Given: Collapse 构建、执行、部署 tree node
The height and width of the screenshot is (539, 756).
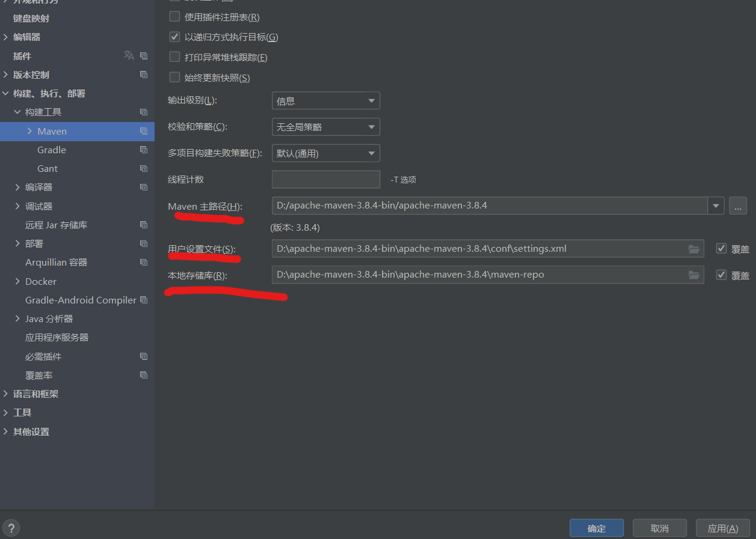Looking at the screenshot, I should 6,93.
